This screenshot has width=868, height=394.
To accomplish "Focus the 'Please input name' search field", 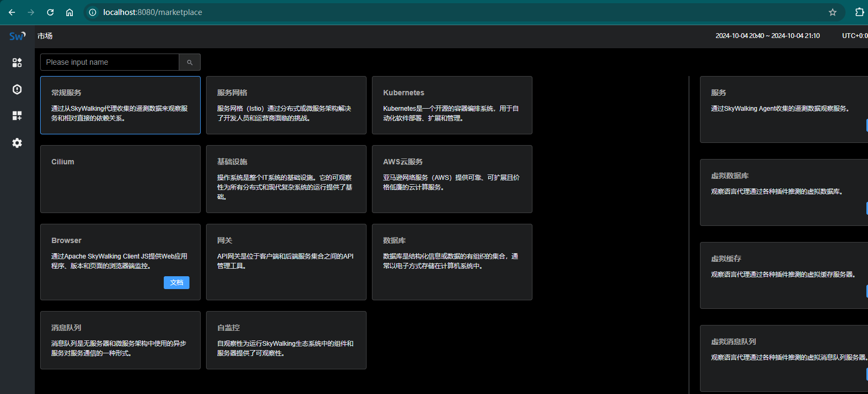I will [x=110, y=62].
